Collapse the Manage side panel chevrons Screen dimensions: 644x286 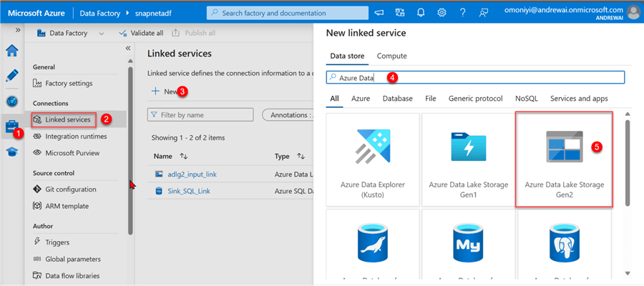tap(128, 49)
